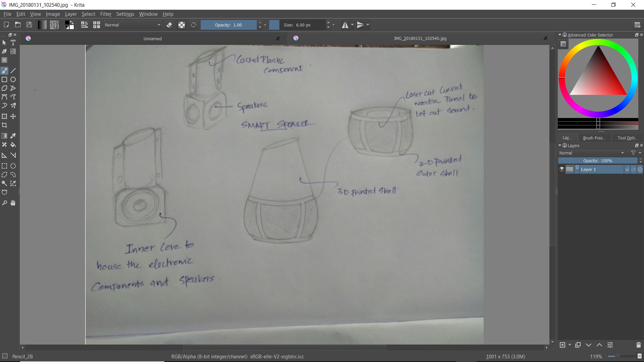Switch to the Unnamed document tab

152,39
